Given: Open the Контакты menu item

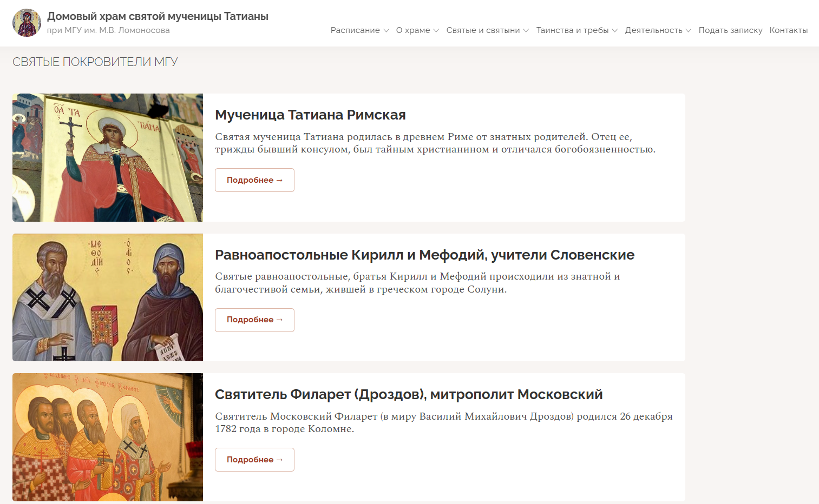Looking at the screenshot, I should 789,30.
